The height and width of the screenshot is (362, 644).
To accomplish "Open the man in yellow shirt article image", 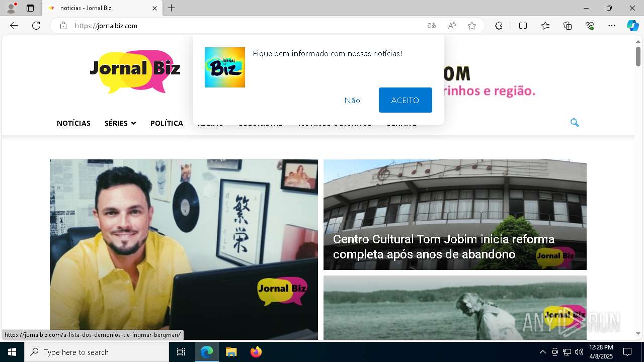I will pyautogui.click(x=184, y=249).
